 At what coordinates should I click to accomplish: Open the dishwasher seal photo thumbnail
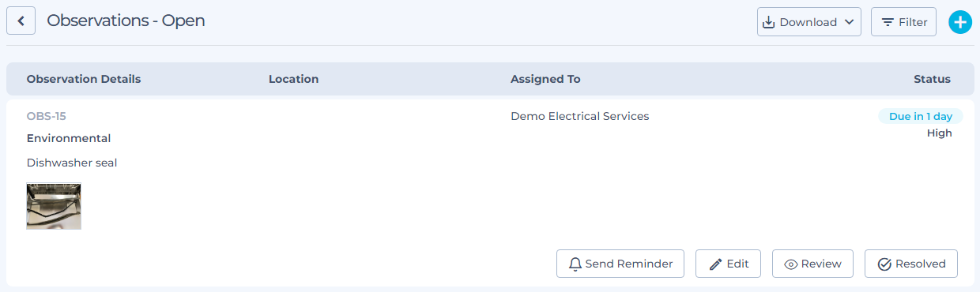54,206
